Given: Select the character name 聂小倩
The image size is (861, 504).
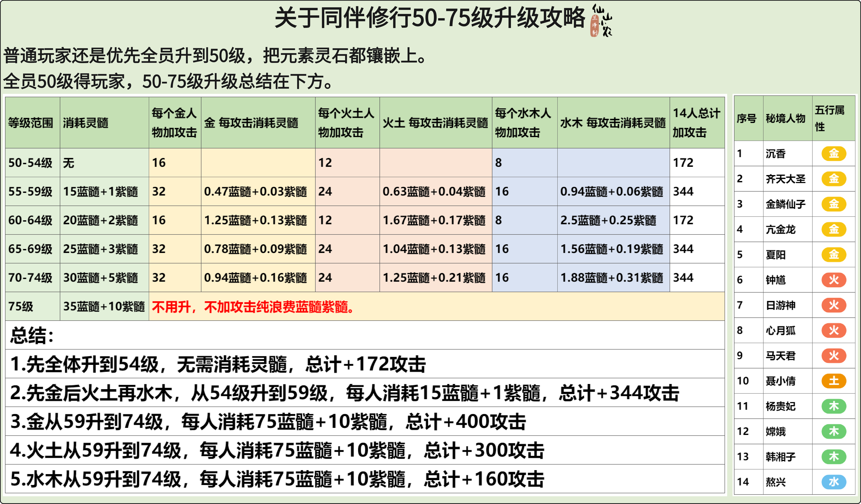Looking at the screenshot, I should coord(781,381).
